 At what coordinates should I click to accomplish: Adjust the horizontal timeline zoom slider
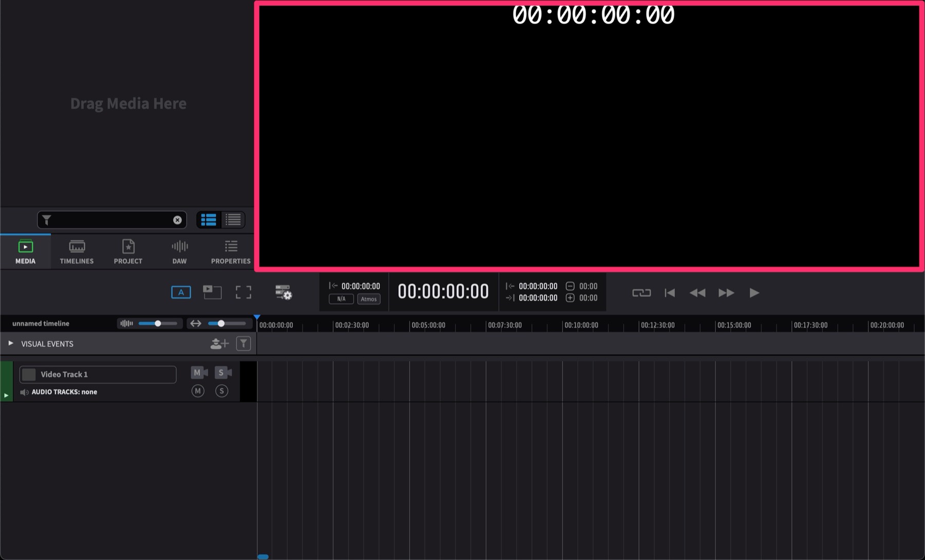pos(221,324)
